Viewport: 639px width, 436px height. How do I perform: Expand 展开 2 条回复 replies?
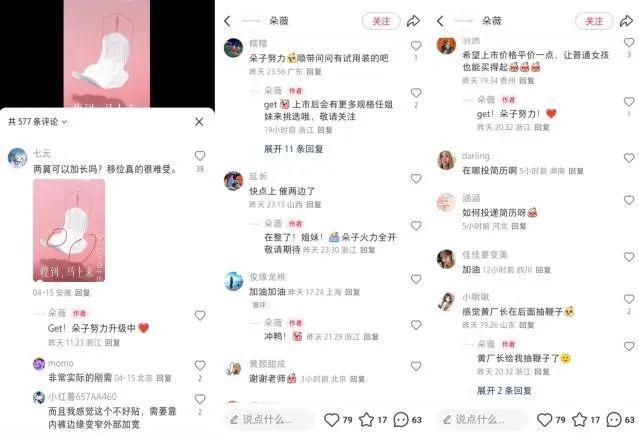coord(504,390)
